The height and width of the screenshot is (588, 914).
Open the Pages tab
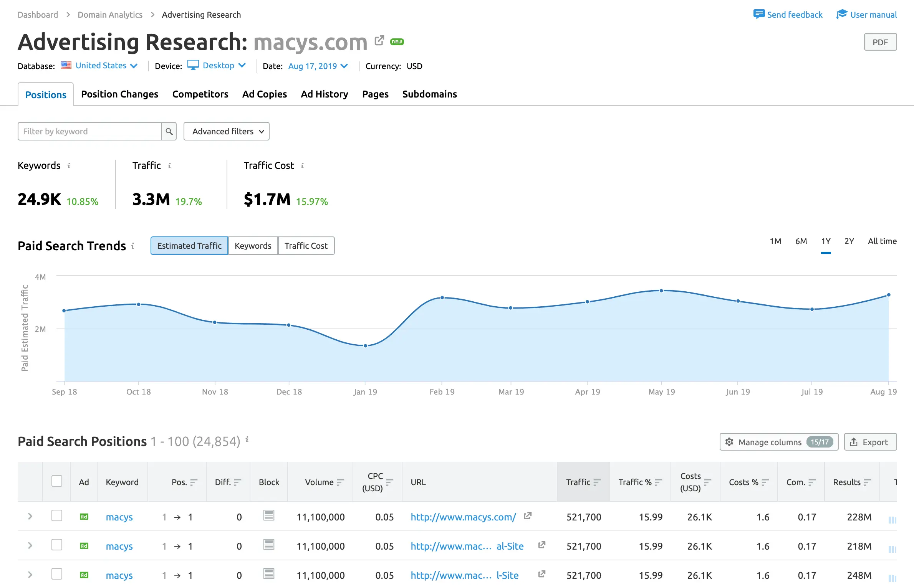coord(375,94)
